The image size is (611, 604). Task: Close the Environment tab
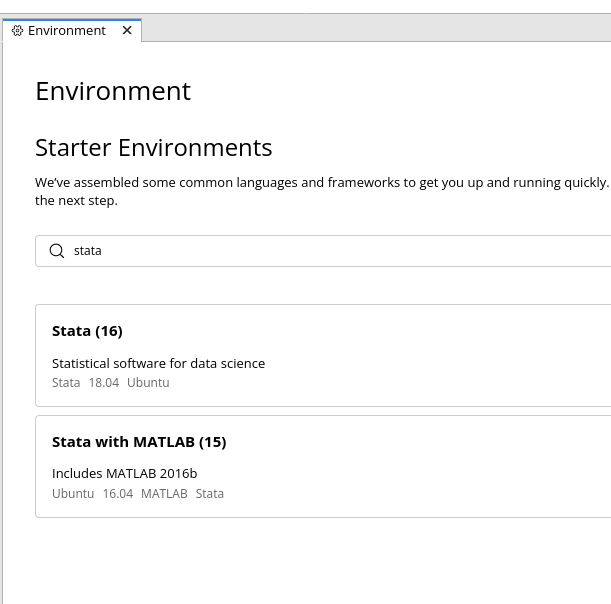click(x=127, y=30)
